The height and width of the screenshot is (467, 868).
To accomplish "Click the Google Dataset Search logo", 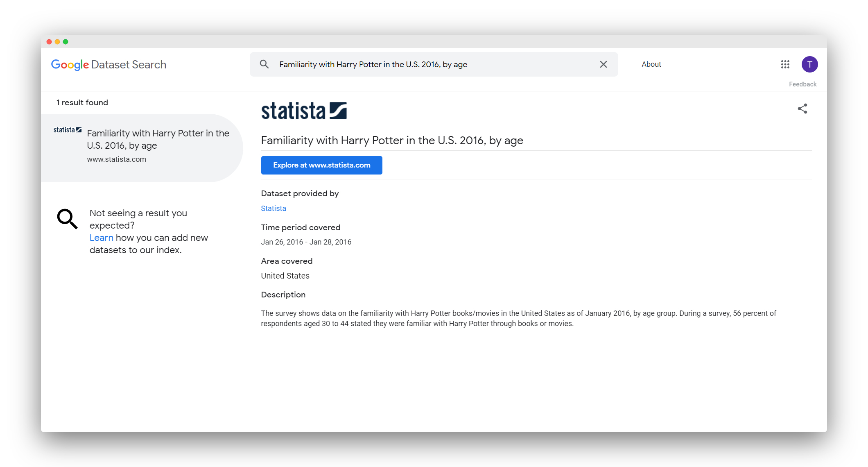I will (x=108, y=65).
